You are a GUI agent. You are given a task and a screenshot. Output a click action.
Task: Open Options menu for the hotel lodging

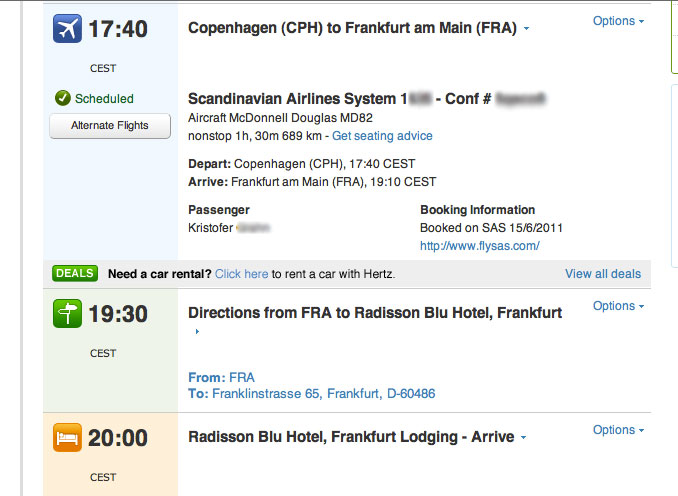coord(618,430)
